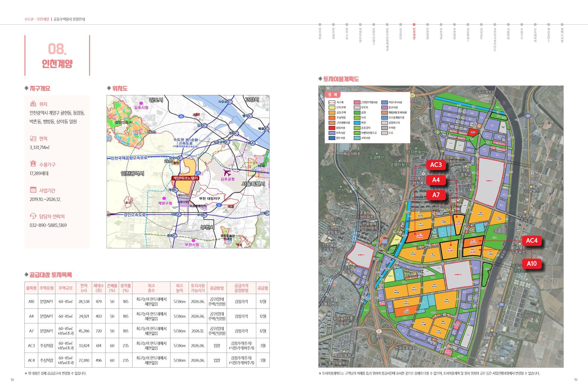The image size is (588, 392).
Task: Click the 서운IC interchange circle
Action: [179, 214]
